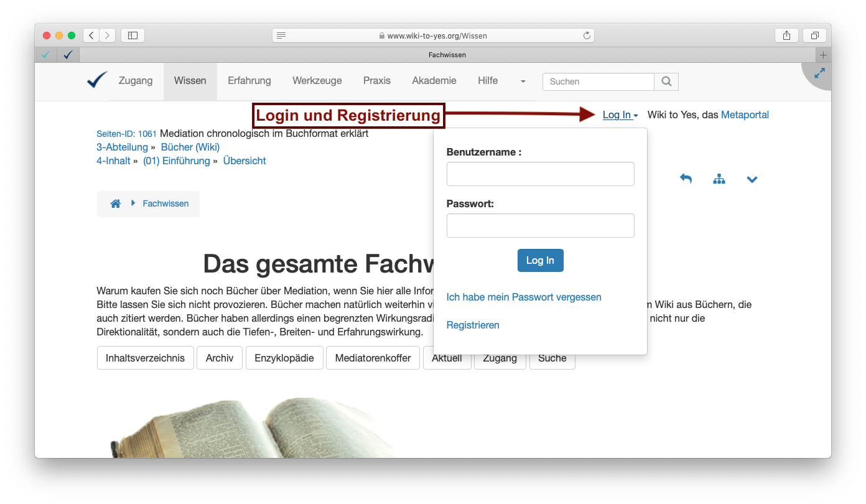Open the Werkzeuge menu item
This screenshot has width=866, height=504.
pyautogui.click(x=317, y=81)
